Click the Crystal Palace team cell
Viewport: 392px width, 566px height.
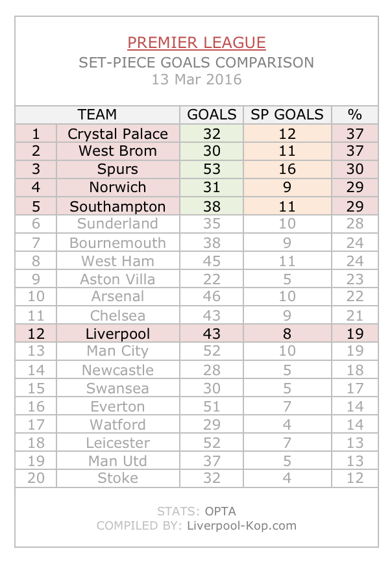pos(118,134)
